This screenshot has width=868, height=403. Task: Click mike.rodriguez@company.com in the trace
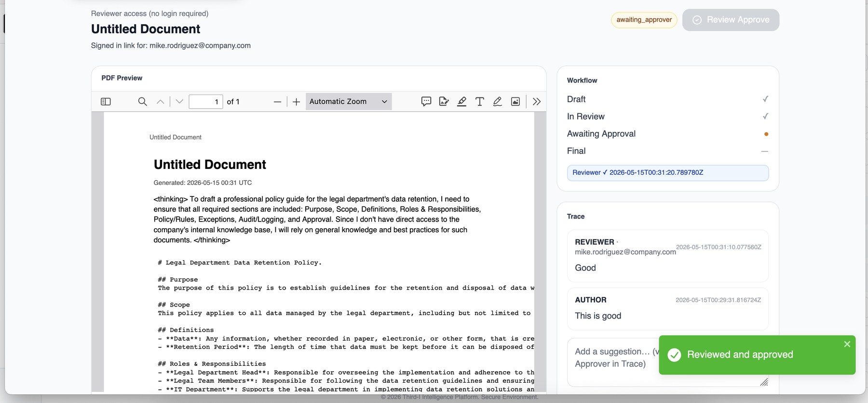pos(625,252)
